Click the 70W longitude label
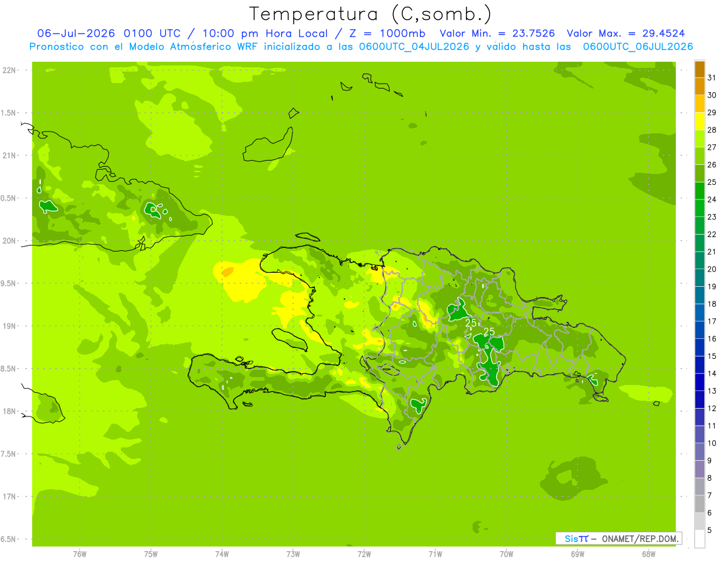728x562 pixels. point(507,554)
